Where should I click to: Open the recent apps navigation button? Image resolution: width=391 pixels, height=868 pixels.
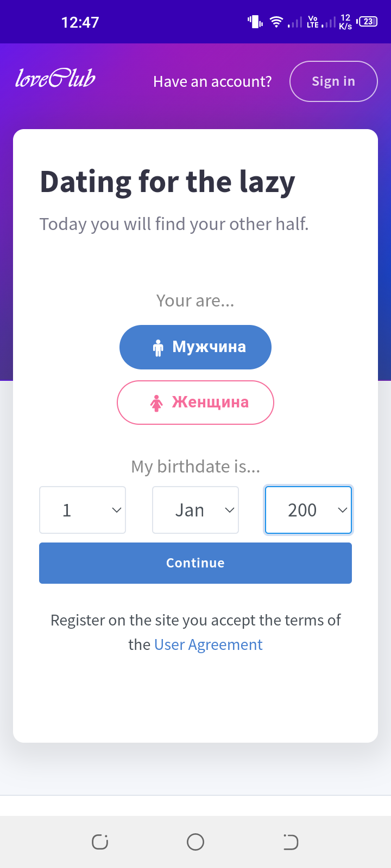click(x=100, y=842)
